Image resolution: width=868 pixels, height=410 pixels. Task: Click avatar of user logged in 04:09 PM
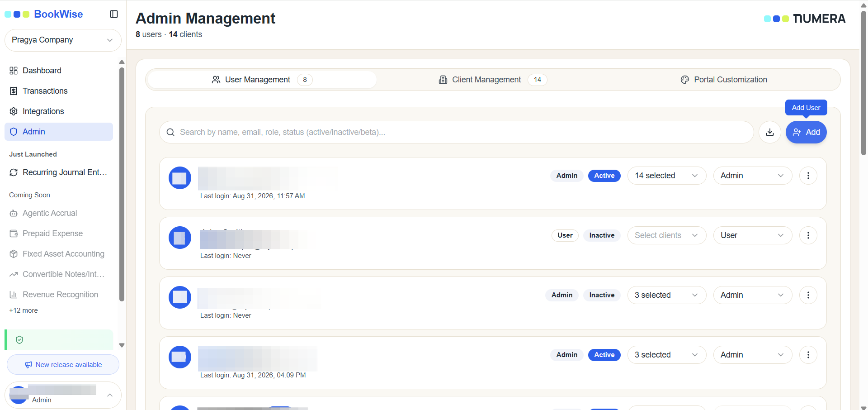[x=180, y=357]
